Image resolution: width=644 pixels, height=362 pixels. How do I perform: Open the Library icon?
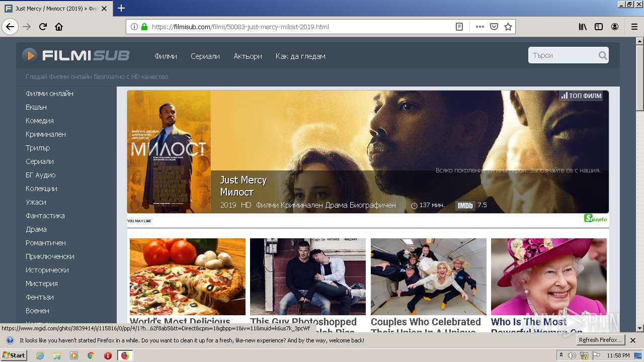pyautogui.click(x=583, y=27)
